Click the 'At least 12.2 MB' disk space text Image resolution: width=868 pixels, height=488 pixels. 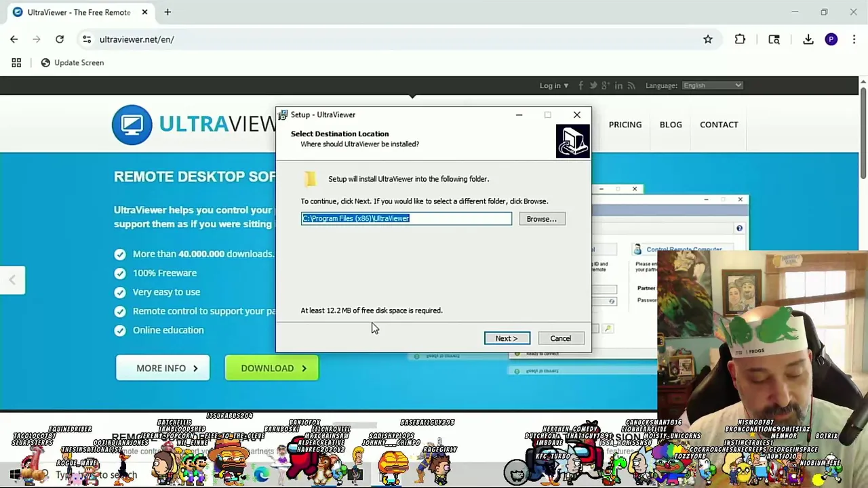(x=372, y=310)
